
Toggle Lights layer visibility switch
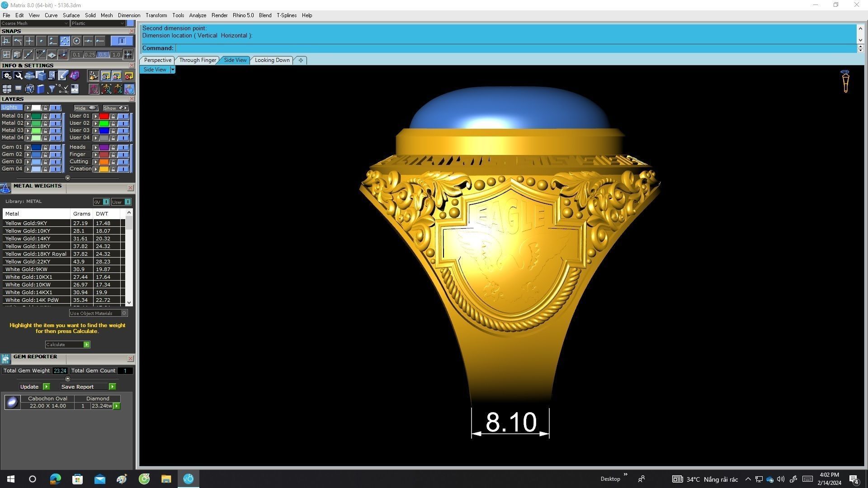tap(55, 108)
